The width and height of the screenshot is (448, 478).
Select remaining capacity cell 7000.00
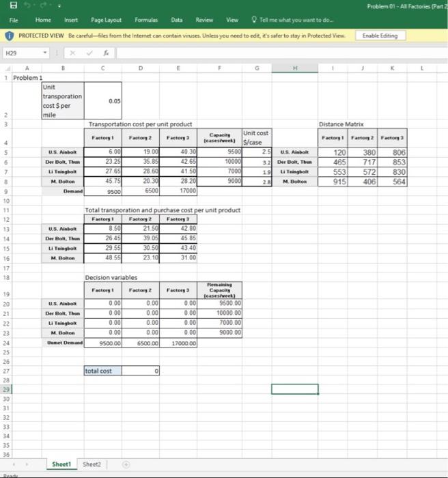point(220,323)
